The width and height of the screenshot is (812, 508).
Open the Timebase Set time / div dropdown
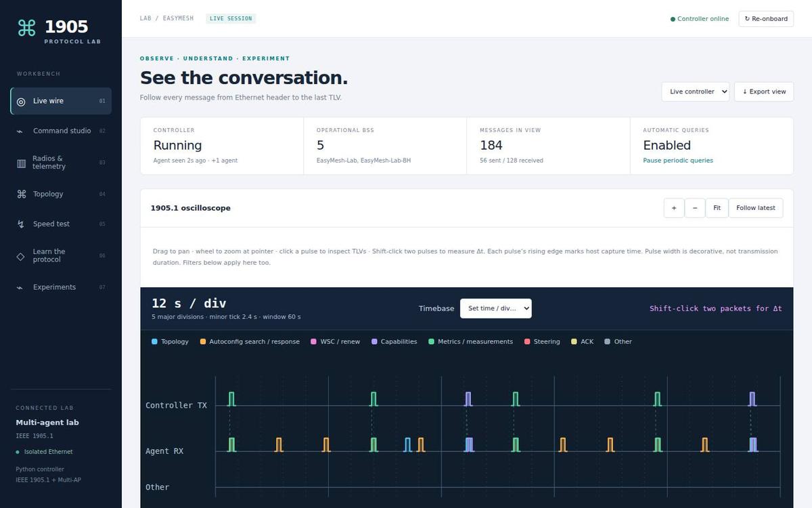pyautogui.click(x=496, y=308)
